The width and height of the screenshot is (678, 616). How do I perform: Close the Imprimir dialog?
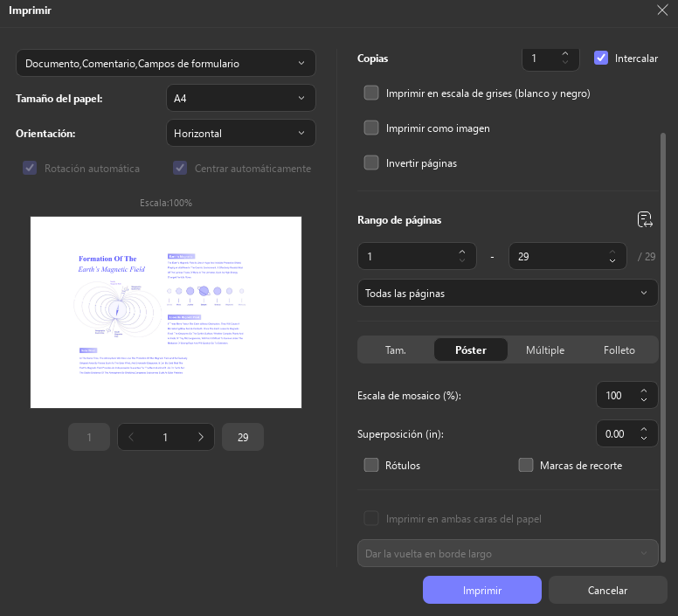pos(662,10)
